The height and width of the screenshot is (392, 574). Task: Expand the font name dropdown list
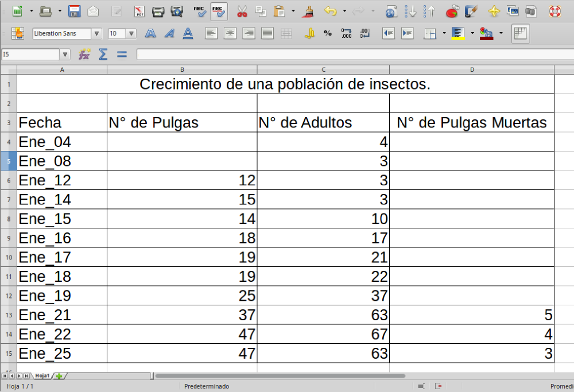point(96,33)
